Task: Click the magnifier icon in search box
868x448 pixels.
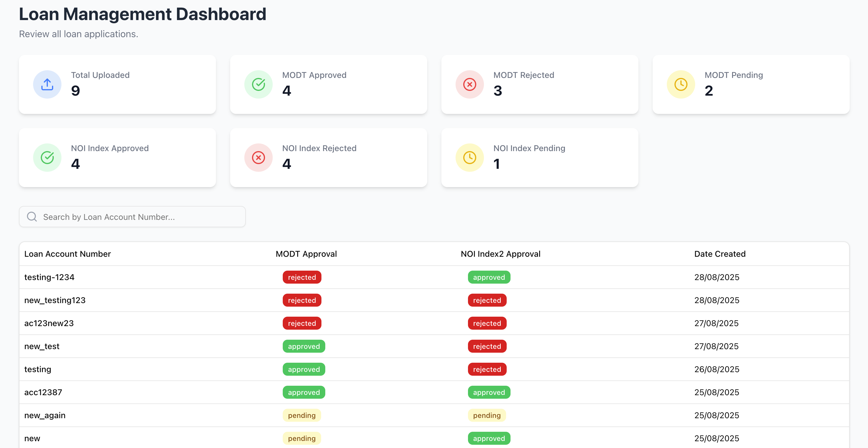Action: tap(32, 217)
